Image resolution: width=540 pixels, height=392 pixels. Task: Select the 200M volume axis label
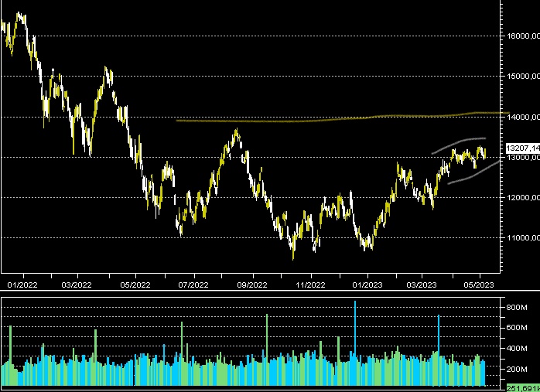click(x=517, y=370)
